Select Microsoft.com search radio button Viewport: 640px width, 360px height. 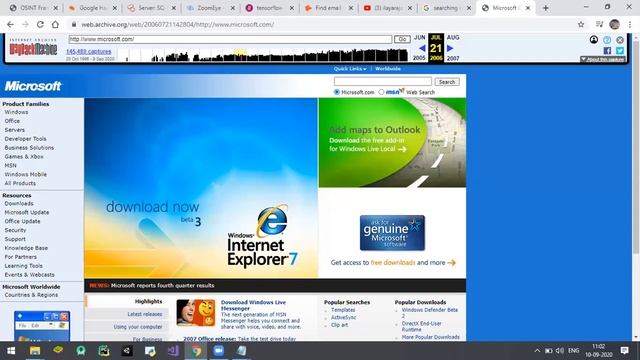point(337,92)
